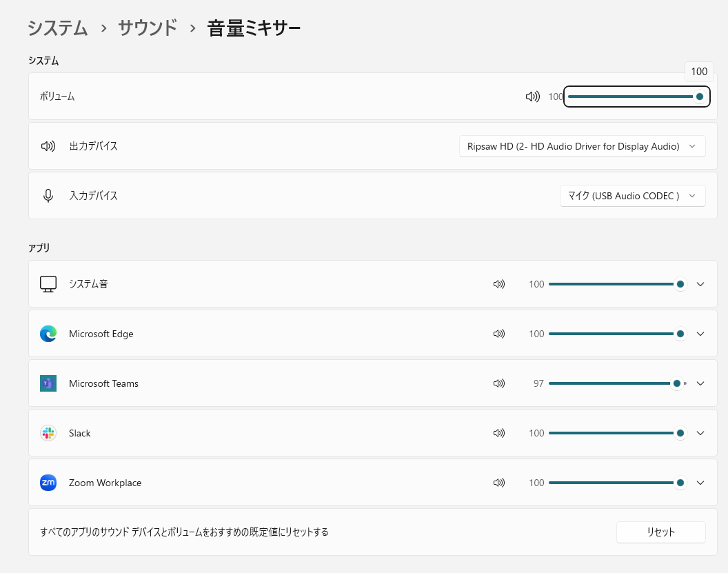
Task: Open the 出力デバイス dropdown
Action: tap(582, 146)
